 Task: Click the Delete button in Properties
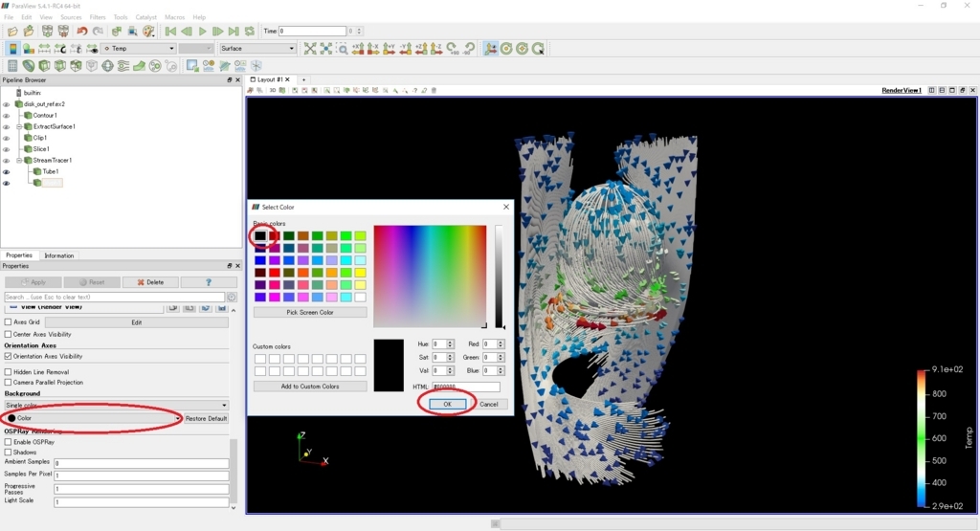point(150,282)
